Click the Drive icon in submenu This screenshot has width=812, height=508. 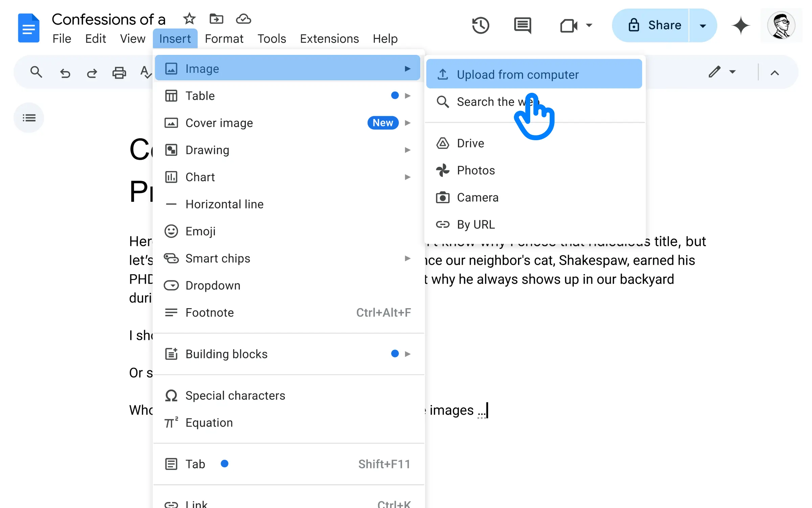click(x=443, y=143)
